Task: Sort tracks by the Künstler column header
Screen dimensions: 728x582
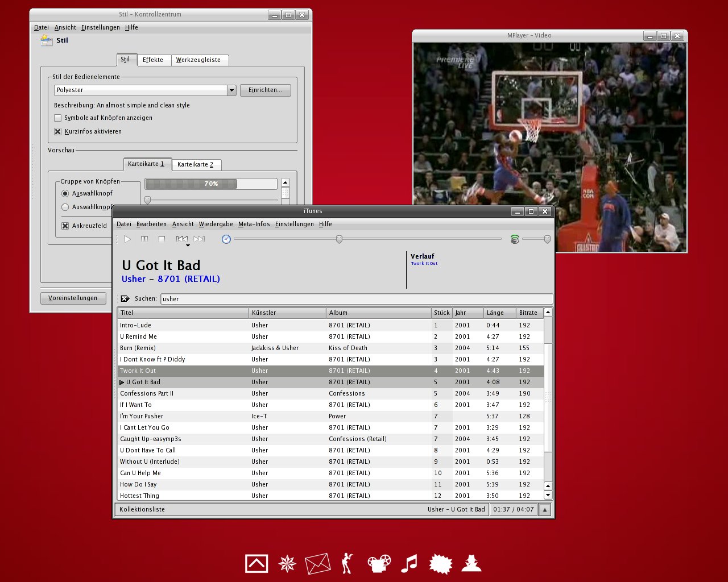Action: pyautogui.click(x=287, y=313)
